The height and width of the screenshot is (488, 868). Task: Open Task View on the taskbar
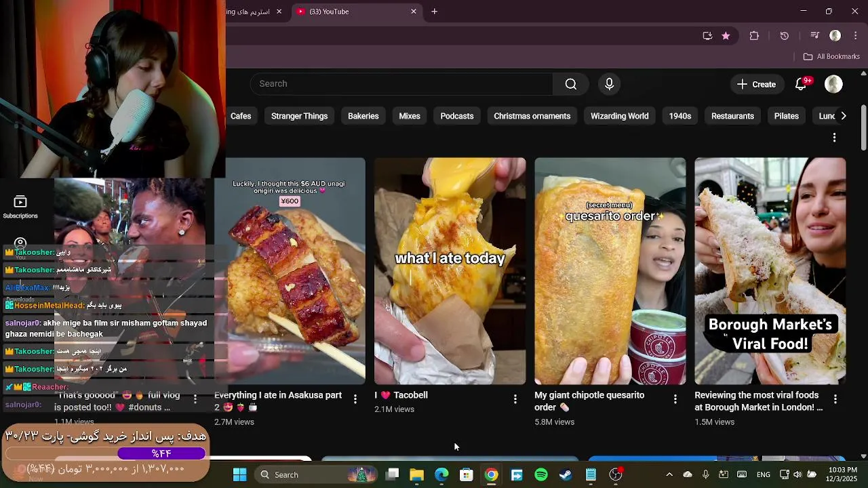pyautogui.click(x=392, y=474)
